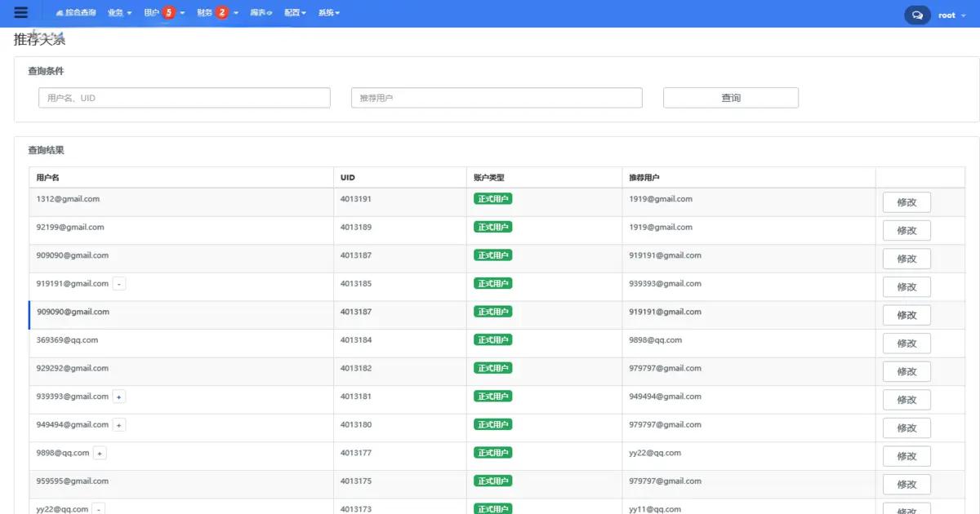
Task: Select username 959595@gmail.com
Action: point(73,481)
